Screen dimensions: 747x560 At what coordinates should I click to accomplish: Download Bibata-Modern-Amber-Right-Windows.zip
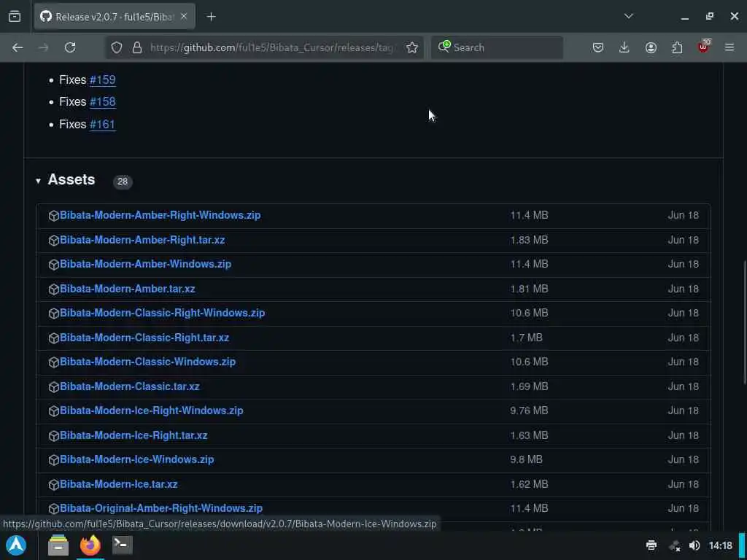tap(160, 215)
